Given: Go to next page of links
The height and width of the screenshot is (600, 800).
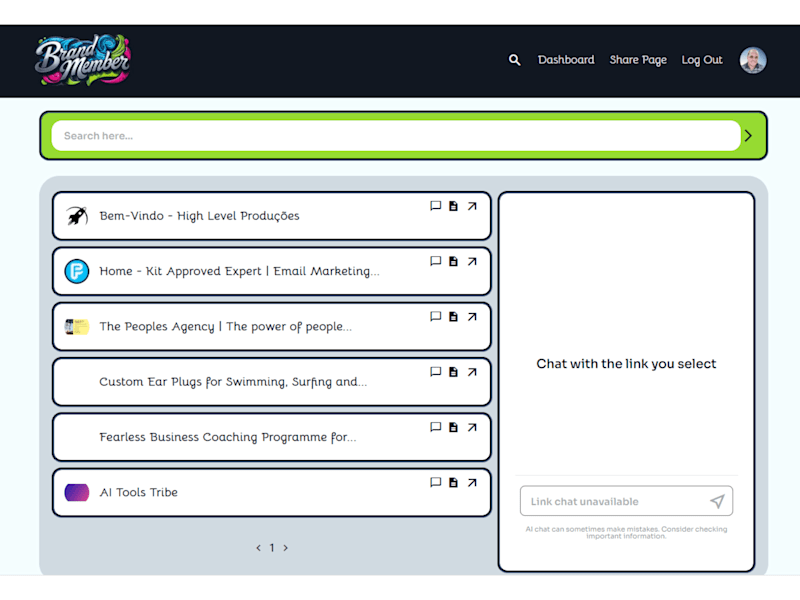Looking at the screenshot, I should coord(285,547).
